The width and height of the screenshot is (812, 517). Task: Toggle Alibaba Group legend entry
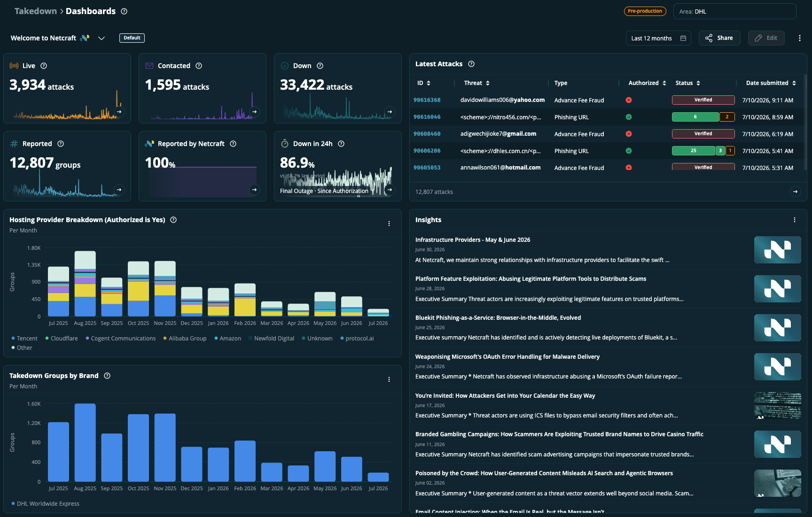(185, 338)
